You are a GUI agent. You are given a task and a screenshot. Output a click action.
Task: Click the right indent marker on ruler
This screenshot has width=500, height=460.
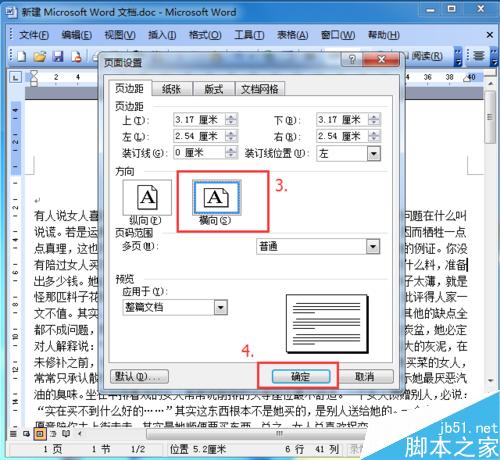467,78
